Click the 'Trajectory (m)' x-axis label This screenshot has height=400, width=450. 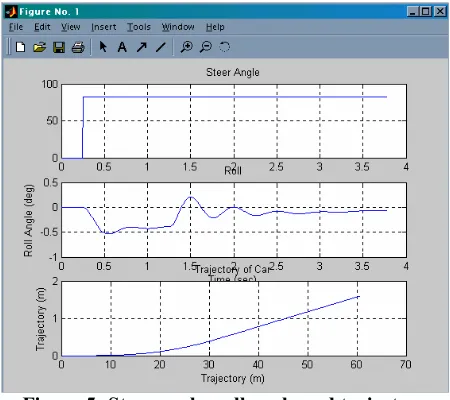point(233,378)
